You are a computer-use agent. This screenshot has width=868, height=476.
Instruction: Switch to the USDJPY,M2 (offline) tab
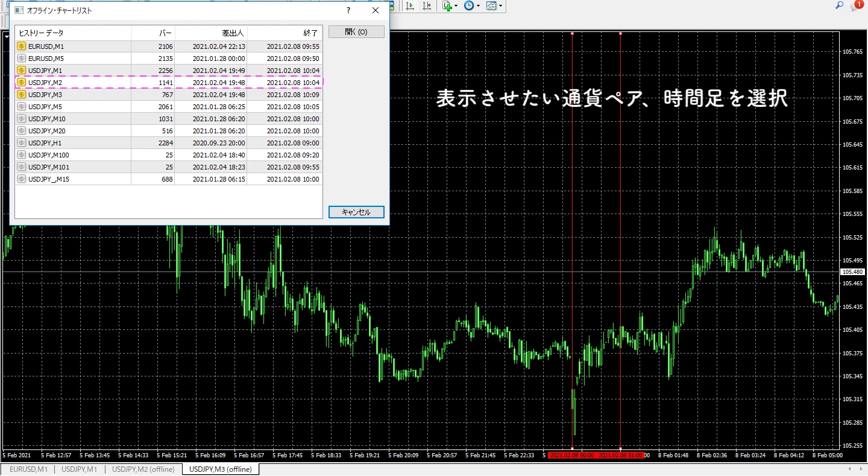tap(143, 469)
